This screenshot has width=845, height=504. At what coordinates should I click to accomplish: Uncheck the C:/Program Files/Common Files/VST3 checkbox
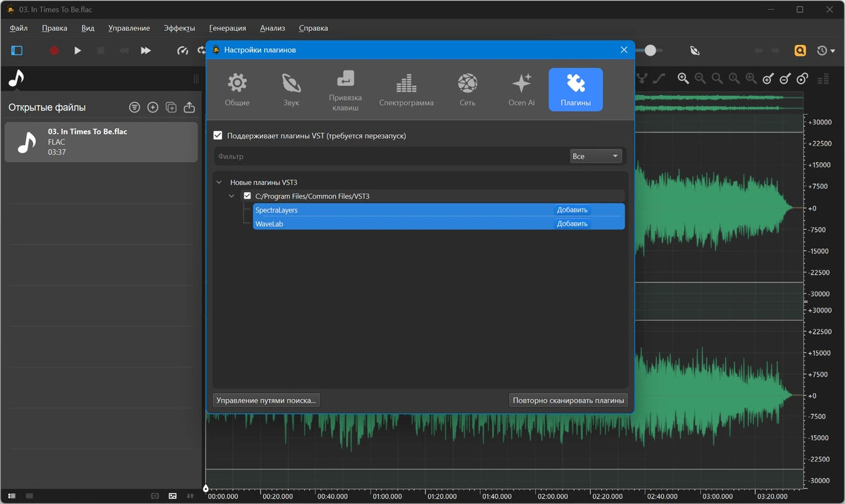coord(247,196)
